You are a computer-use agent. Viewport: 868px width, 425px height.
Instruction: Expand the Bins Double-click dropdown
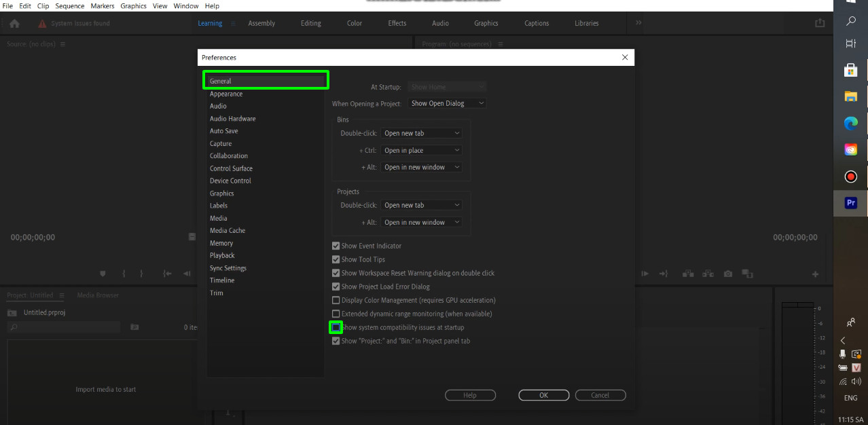click(x=421, y=133)
